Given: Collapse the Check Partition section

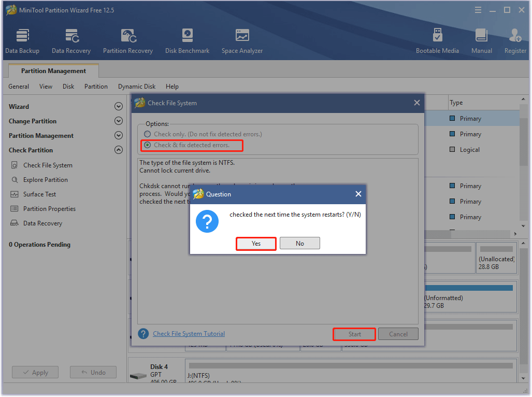Looking at the screenshot, I should [119, 150].
